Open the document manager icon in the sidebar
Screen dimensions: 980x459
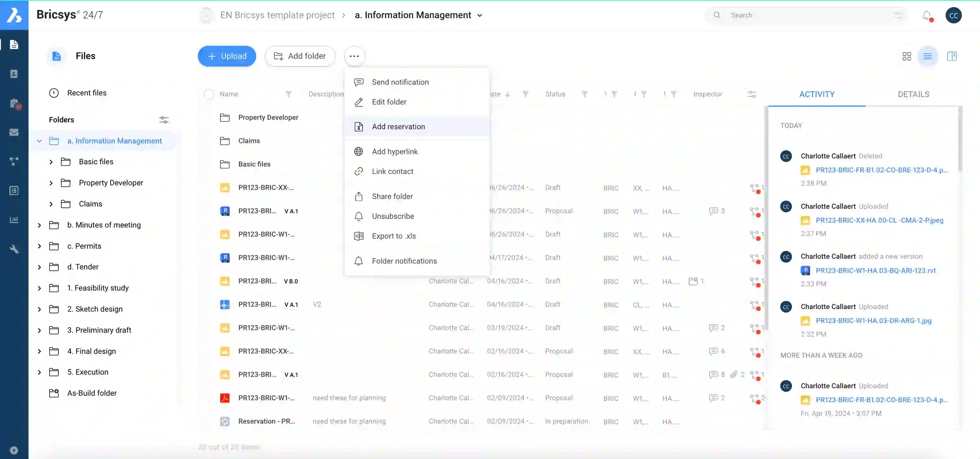coord(14,74)
